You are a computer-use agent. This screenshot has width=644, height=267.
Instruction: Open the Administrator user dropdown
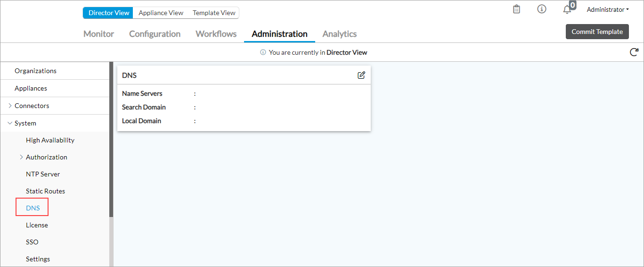[608, 10]
